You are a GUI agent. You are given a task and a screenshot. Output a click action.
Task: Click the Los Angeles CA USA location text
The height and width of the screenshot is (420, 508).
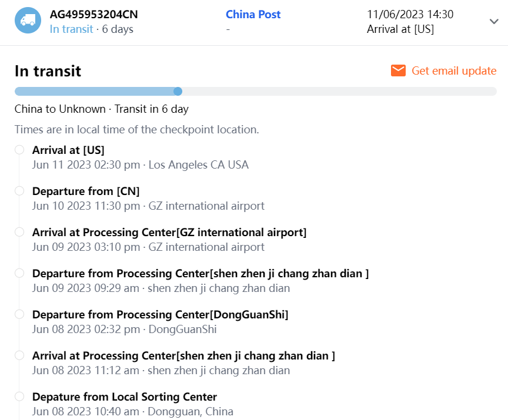click(198, 165)
